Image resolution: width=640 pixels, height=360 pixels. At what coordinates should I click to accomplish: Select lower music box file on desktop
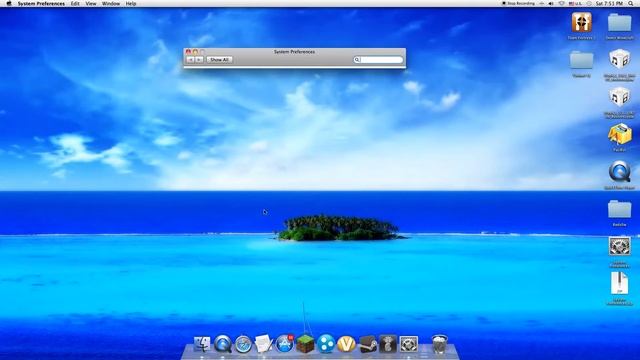[619, 97]
